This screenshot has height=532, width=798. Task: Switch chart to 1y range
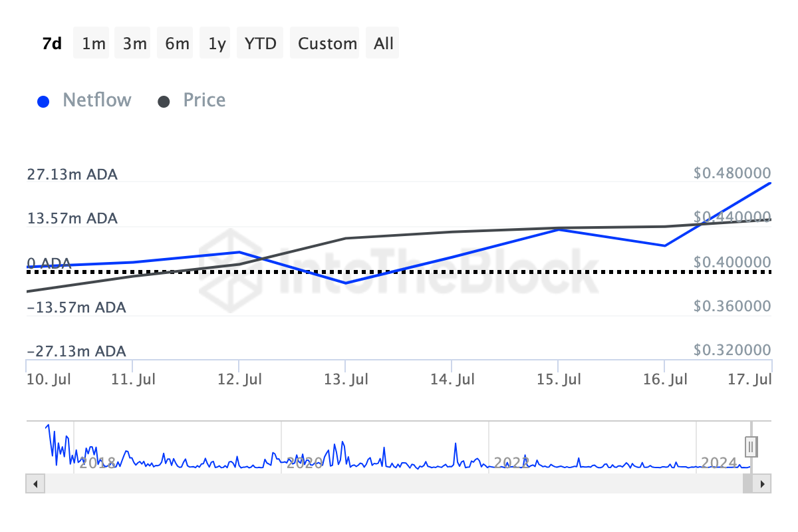217,43
